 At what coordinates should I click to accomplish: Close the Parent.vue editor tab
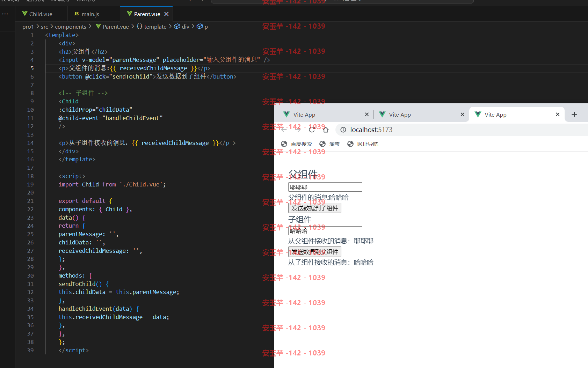click(166, 14)
